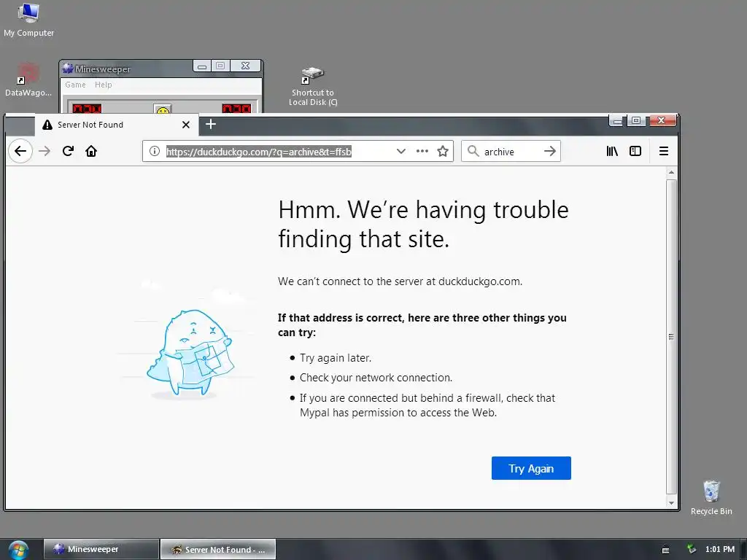Focus the search box containing archive
This screenshot has width=747, height=560.
point(512,152)
